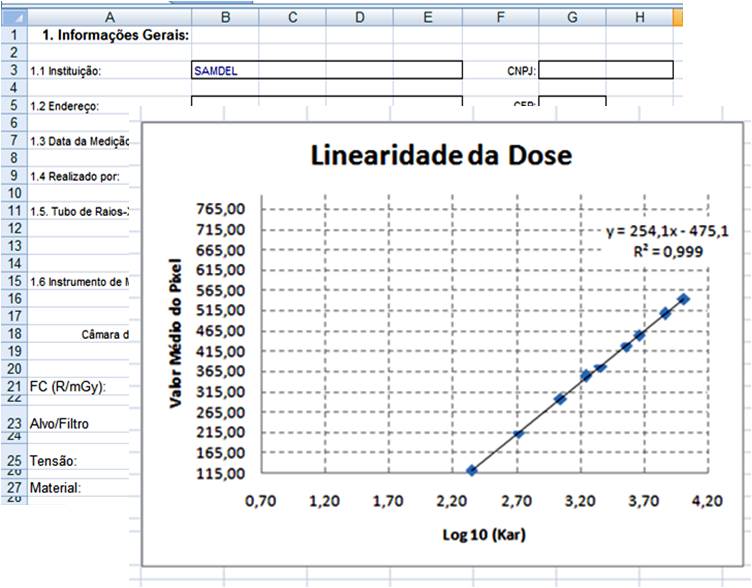
Task: Click the 'FC (R/mGy):' label cell
Action: (x=68, y=387)
